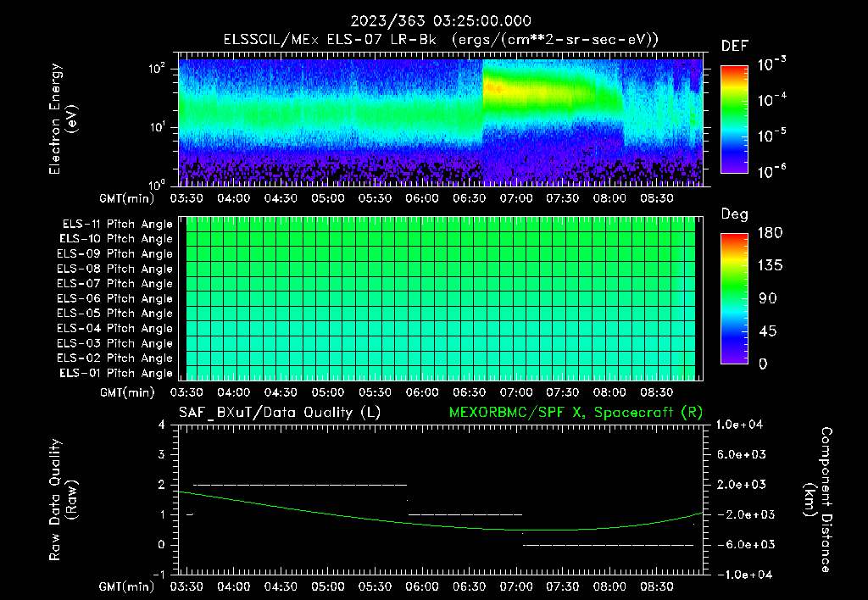
Task: Click the 180 degree scale value
Action: [770, 232]
